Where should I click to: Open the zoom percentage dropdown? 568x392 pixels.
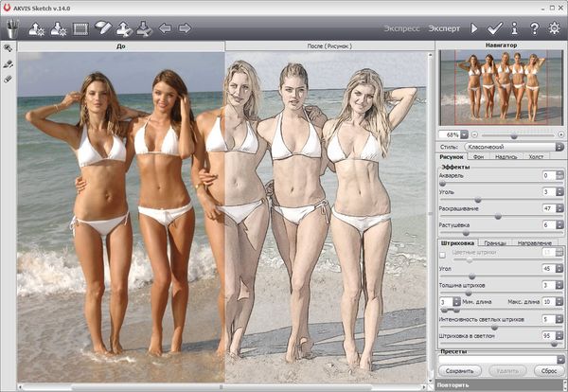tap(463, 134)
